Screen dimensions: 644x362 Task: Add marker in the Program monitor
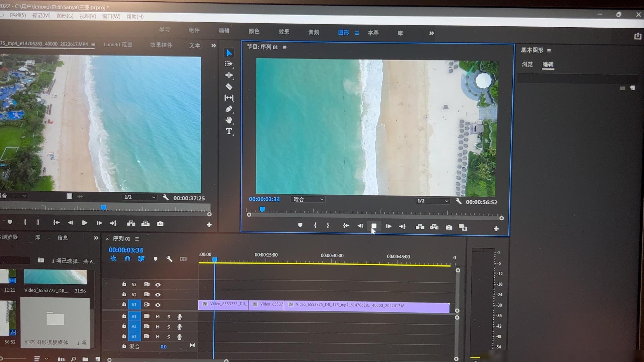coord(300,225)
